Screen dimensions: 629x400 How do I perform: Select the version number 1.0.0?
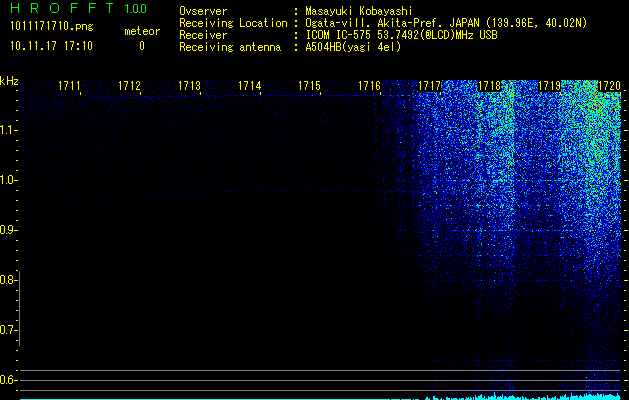pos(136,9)
